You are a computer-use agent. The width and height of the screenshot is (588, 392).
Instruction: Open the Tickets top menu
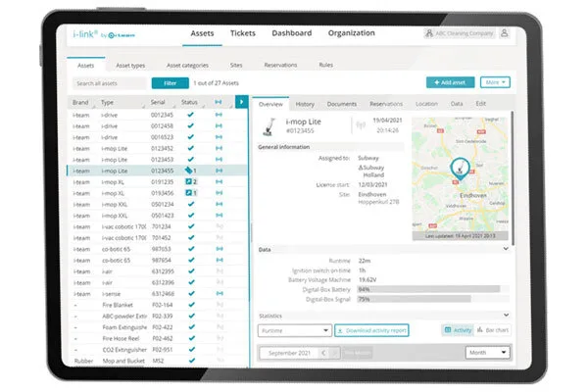(243, 33)
